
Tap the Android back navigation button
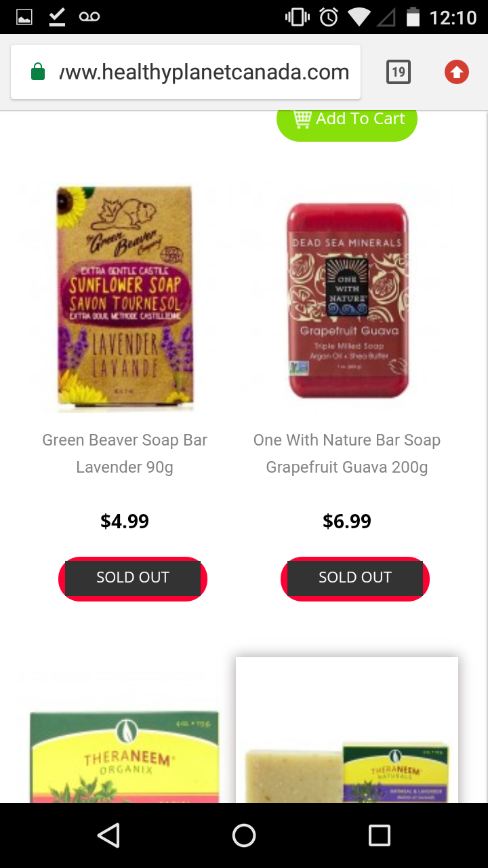tap(108, 835)
